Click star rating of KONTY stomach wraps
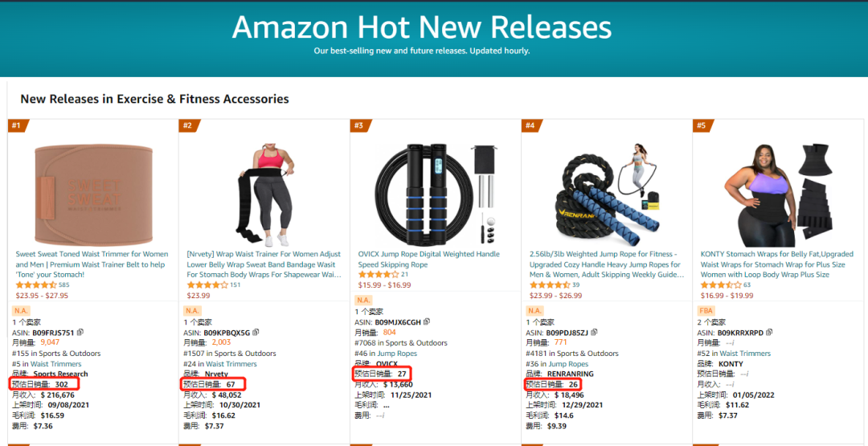868x446 pixels. (x=721, y=285)
